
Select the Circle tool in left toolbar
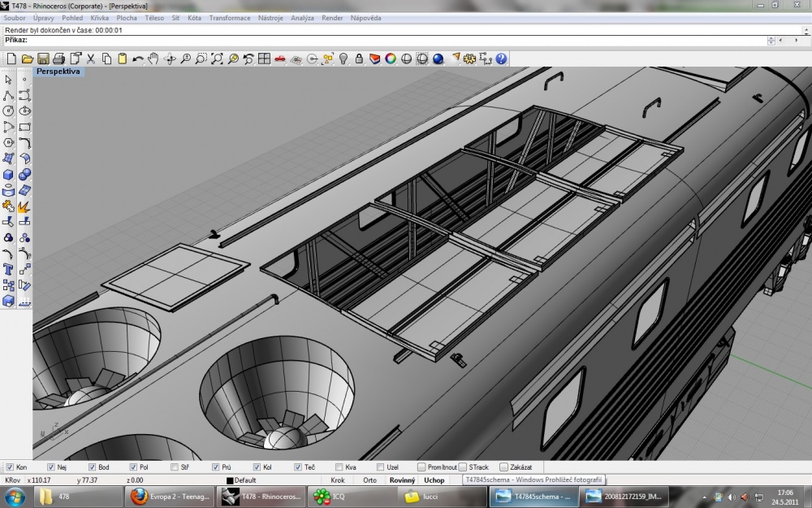(x=8, y=111)
